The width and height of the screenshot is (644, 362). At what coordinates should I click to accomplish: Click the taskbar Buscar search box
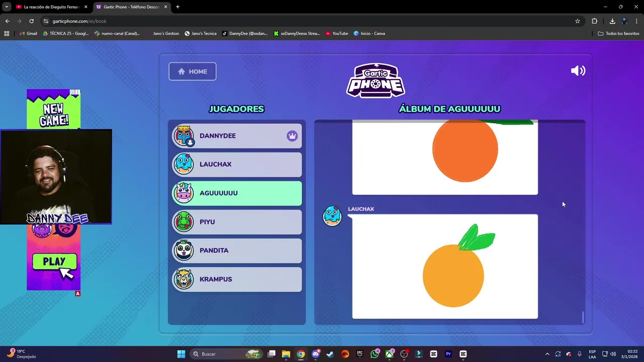point(227,354)
